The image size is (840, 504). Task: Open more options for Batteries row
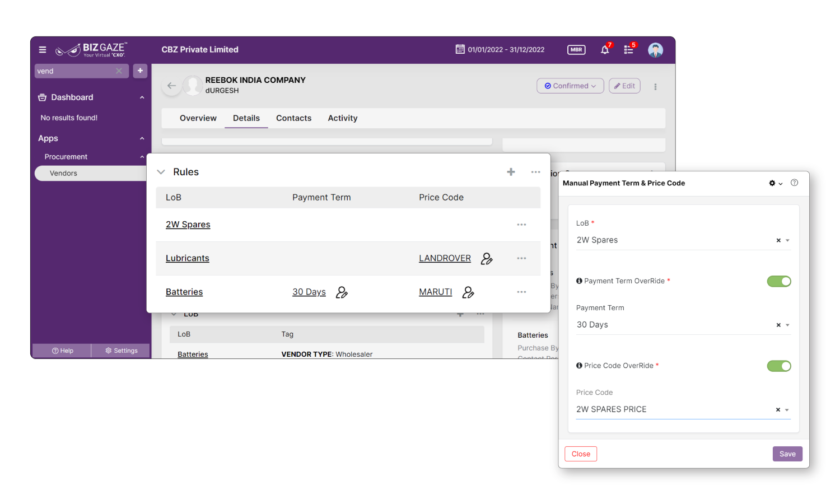(x=521, y=292)
